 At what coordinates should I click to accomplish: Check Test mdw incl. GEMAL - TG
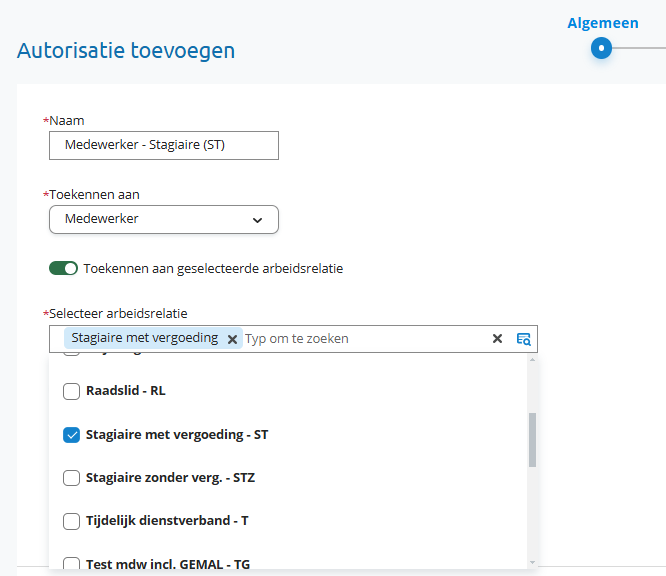pos(71,563)
